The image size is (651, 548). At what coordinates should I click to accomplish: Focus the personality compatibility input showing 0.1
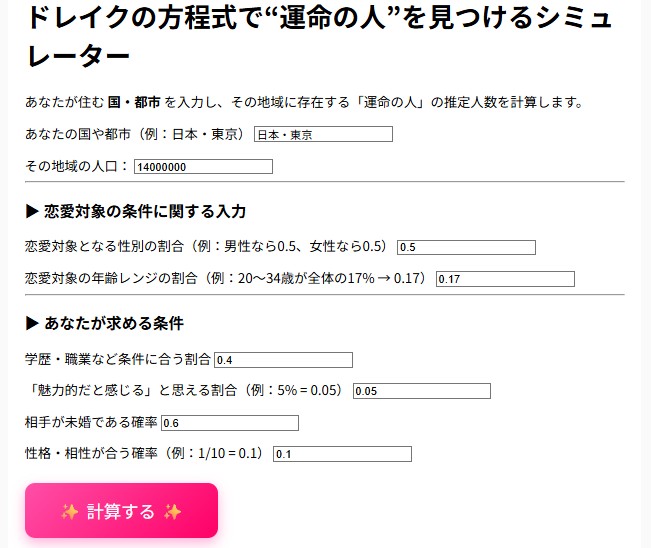342,454
